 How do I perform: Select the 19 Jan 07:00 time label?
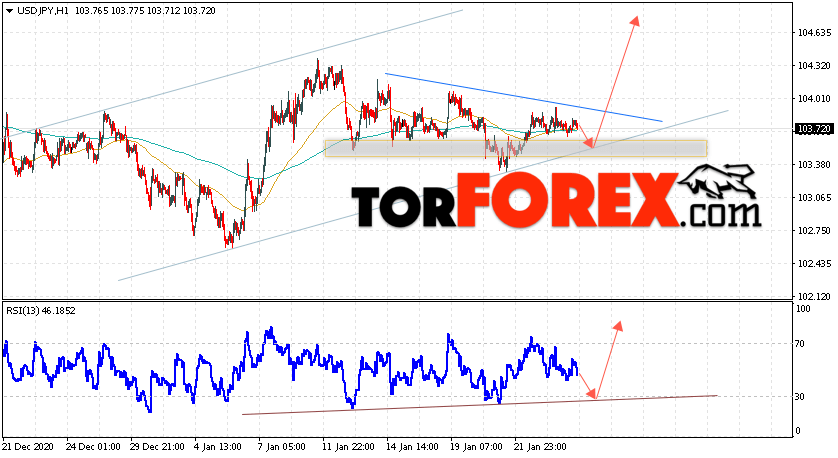(x=476, y=447)
